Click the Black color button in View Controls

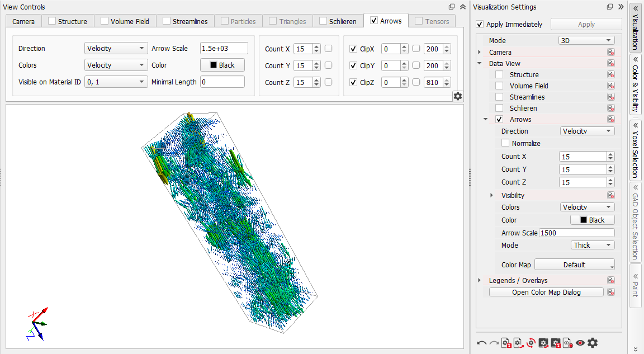tap(222, 65)
